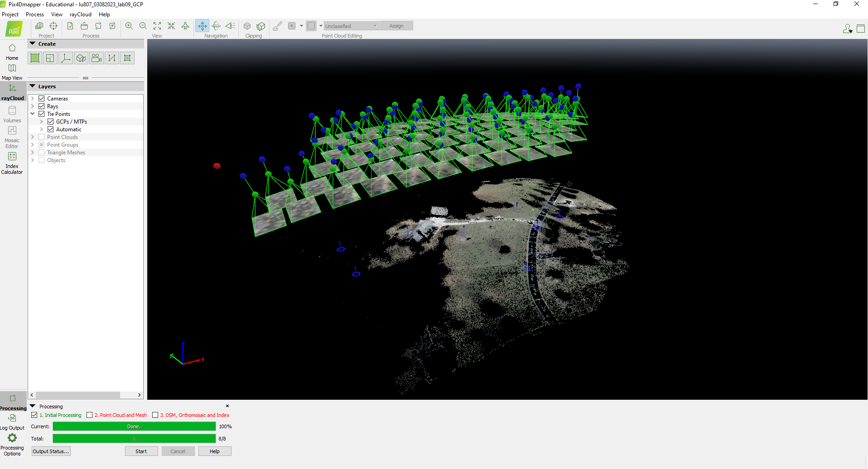Expand the Rays tree node
Viewport: 868px width, 469px height.
pos(33,106)
